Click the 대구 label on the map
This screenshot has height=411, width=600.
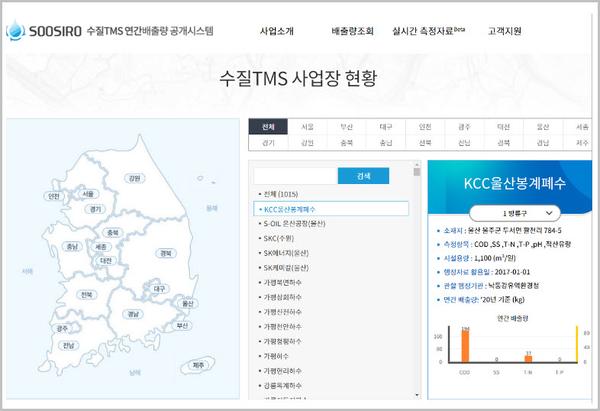pyautogui.click(x=159, y=289)
